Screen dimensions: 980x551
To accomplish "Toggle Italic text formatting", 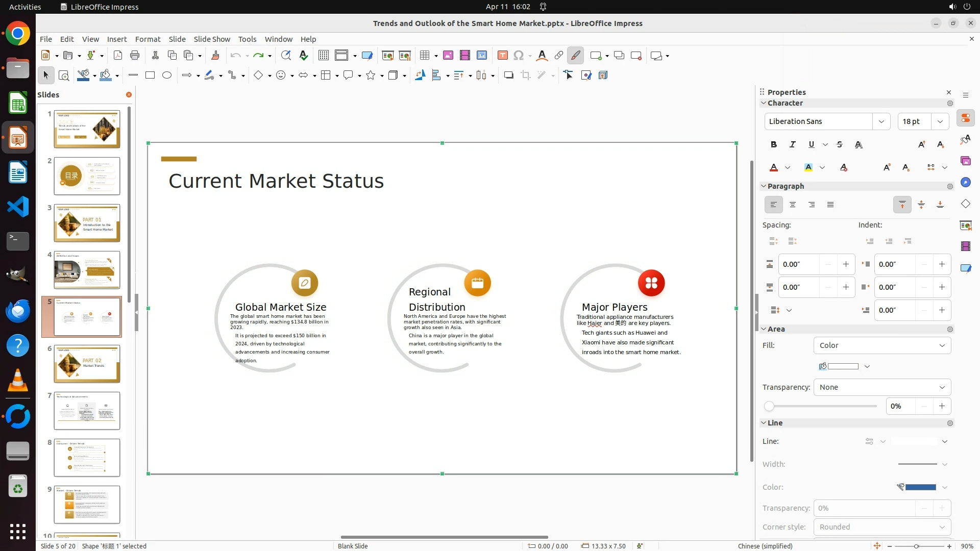I will [793, 144].
